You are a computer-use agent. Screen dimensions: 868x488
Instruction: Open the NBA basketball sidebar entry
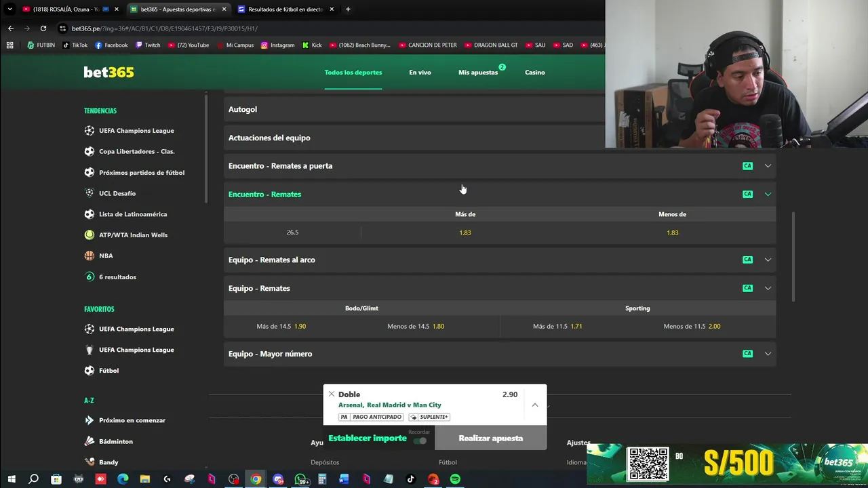point(98,256)
